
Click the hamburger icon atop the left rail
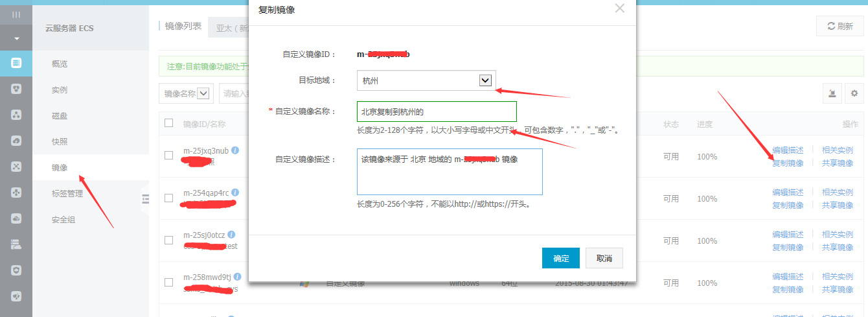click(16, 14)
